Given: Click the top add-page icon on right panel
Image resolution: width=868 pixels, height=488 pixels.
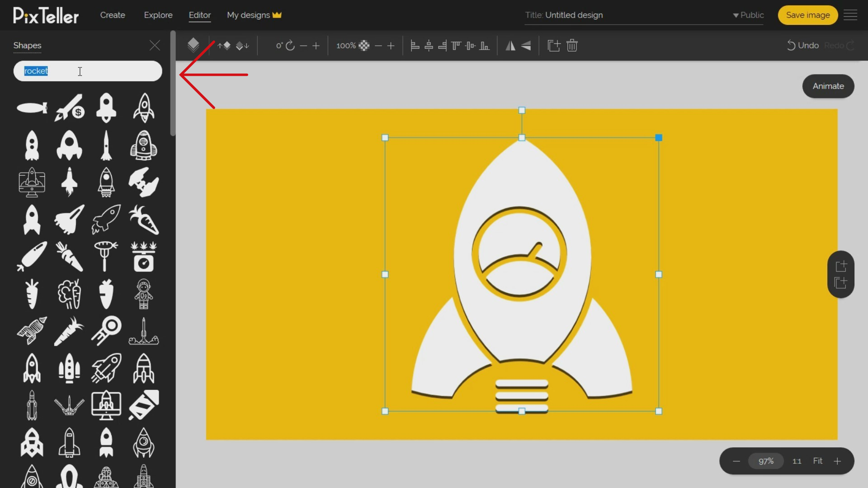Looking at the screenshot, I should point(841,266).
